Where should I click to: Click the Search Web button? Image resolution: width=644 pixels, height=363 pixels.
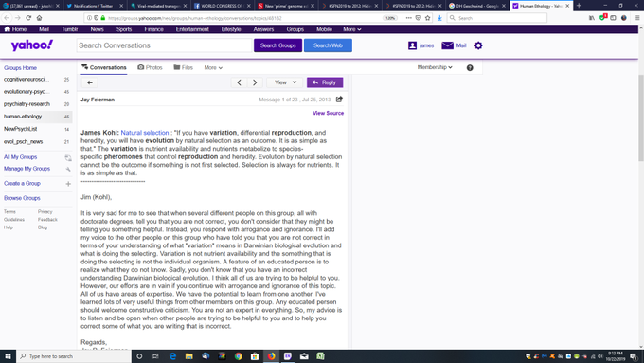tap(328, 45)
